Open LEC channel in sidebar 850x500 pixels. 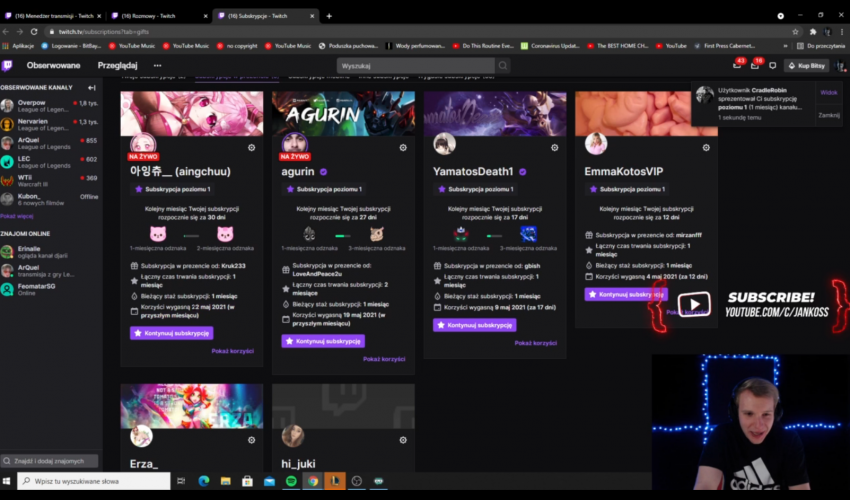(x=49, y=162)
